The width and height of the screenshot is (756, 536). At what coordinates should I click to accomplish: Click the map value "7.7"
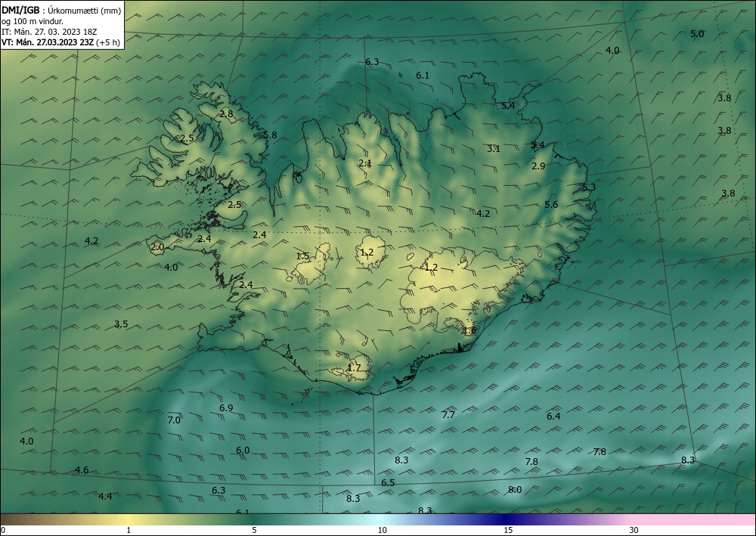(x=448, y=415)
